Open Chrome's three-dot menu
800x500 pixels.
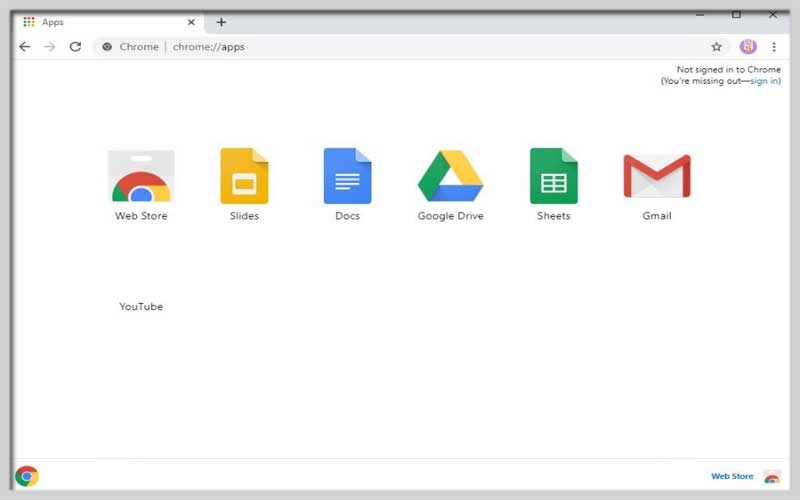pyautogui.click(x=774, y=47)
